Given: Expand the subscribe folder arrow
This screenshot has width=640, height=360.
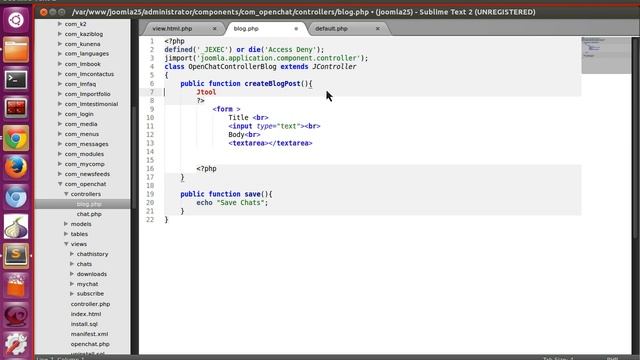Looking at the screenshot, I should [72, 294].
